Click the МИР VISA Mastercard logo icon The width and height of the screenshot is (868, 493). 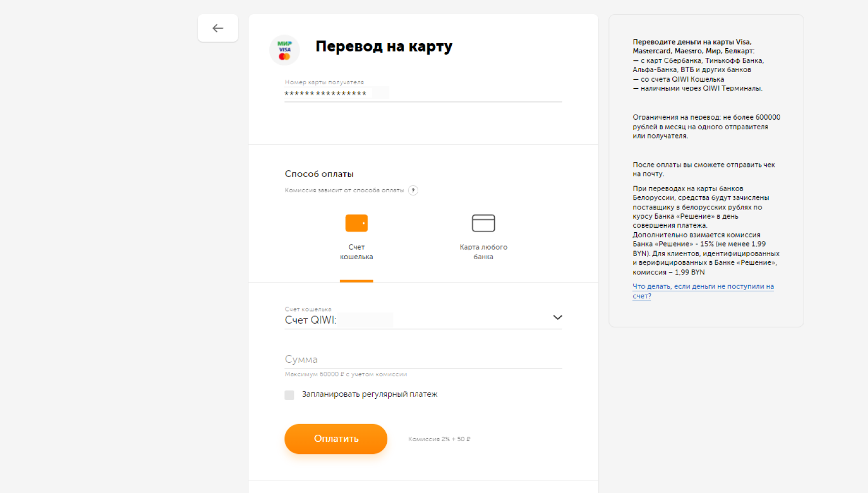point(284,50)
